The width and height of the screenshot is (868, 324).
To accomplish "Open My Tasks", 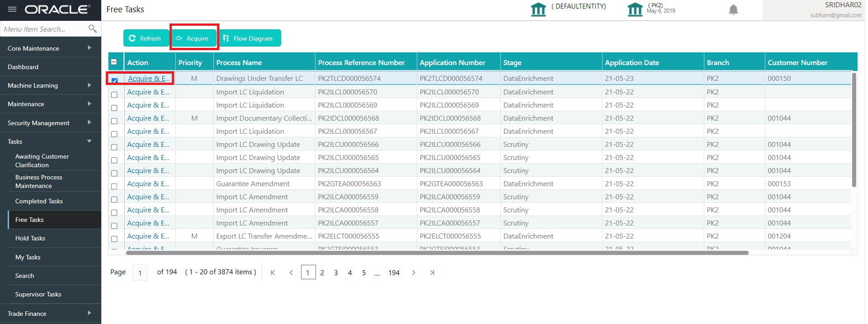I will pyautogui.click(x=54, y=257).
